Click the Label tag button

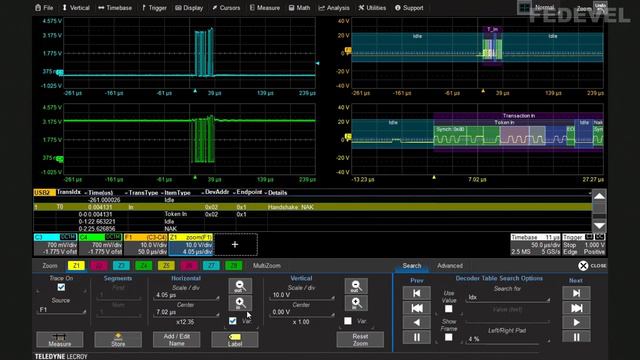click(x=235, y=340)
